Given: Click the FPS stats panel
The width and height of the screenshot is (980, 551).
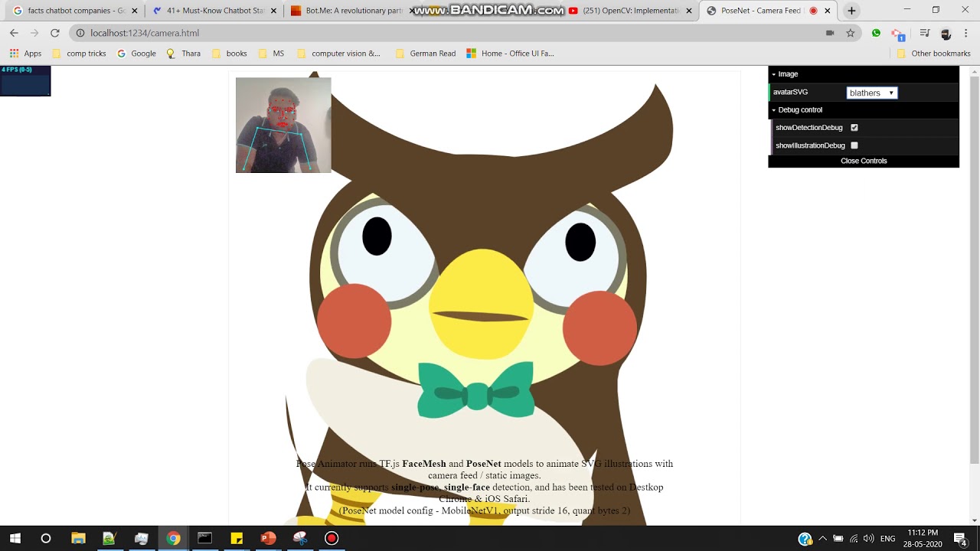Looking at the screenshot, I should (x=25, y=80).
